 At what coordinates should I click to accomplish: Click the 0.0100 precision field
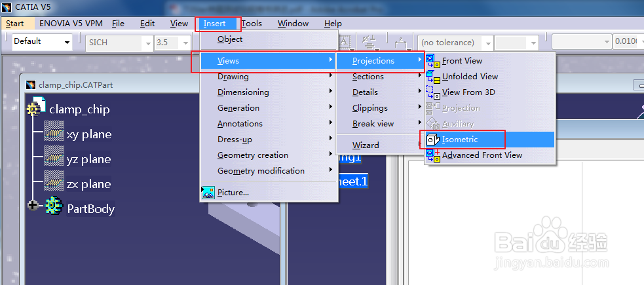(626, 41)
